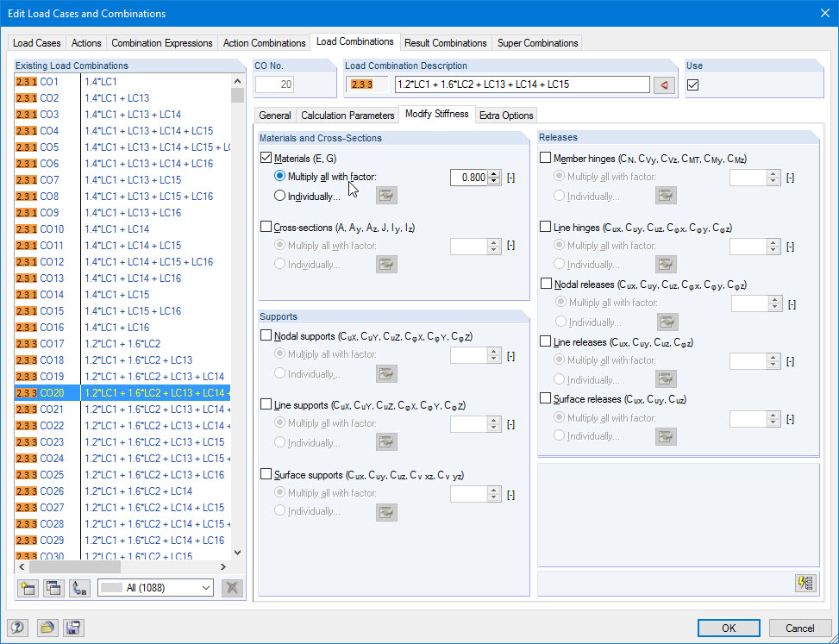Click the OK button
Screen dimensions: 839x644
point(729,628)
